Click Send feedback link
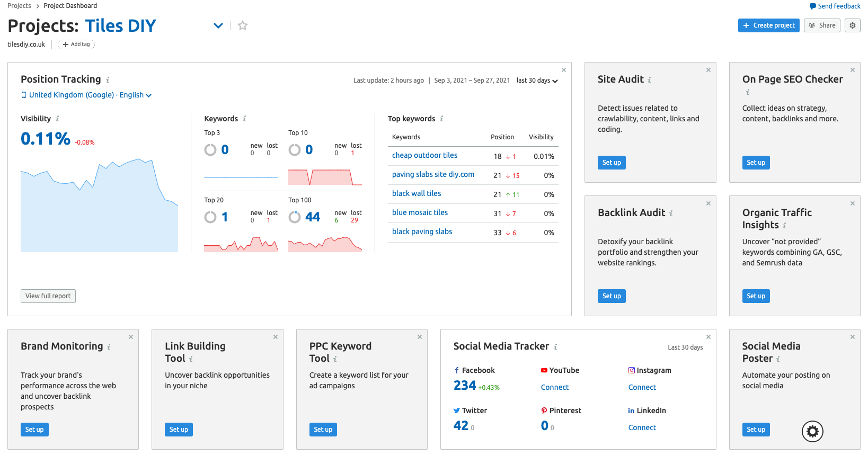The width and height of the screenshot is (868, 455). click(835, 6)
